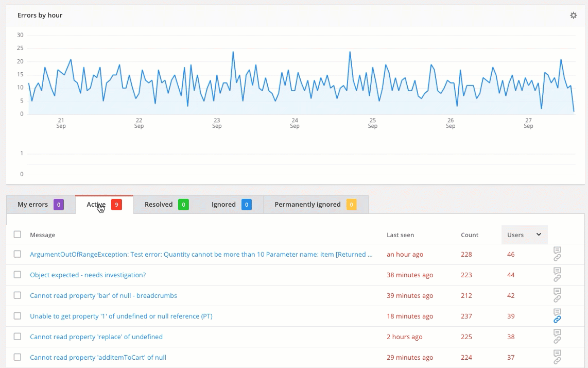This screenshot has height=368, width=588.
Task: Click the count value 212
Action: [466, 295]
